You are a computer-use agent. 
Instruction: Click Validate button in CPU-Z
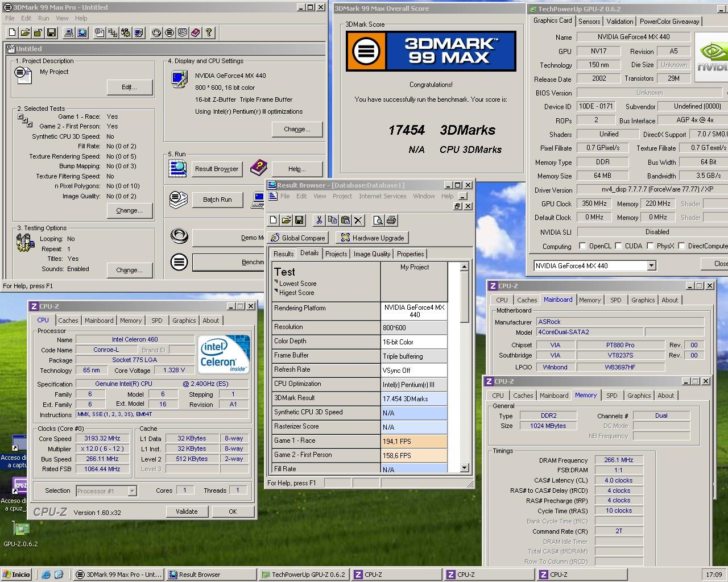(x=187, y=512)
